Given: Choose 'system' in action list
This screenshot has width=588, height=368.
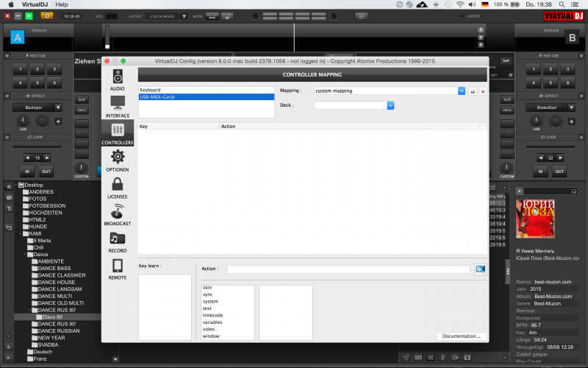Looking at the screenshot, I should pyautogui.click(x=210, y=302).
